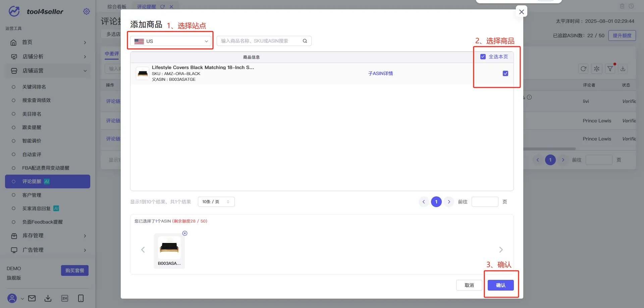Open 智能调价 in sidebar

(x=32, y=141)
